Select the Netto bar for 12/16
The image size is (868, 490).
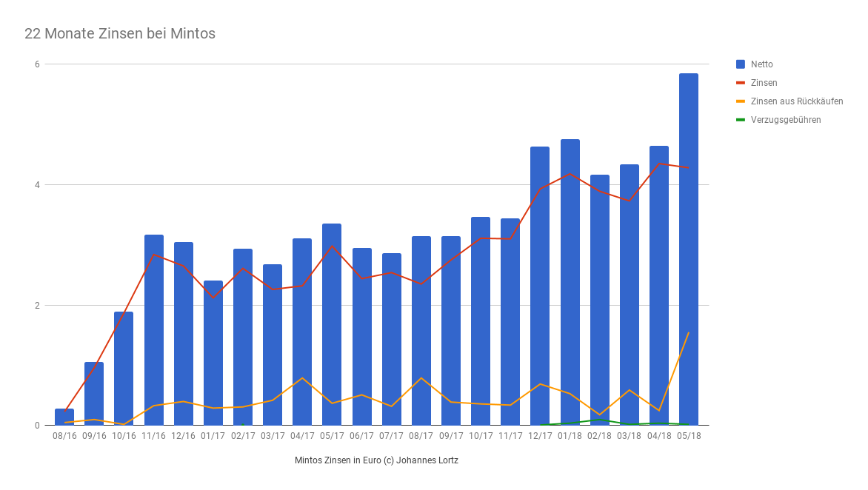point(184,334)
